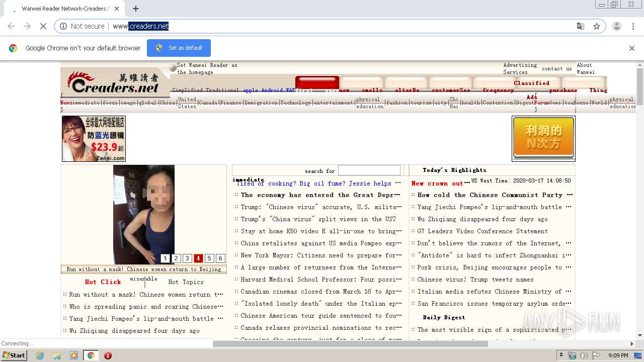Close the Wanwei Reader Network tab
The width and height of the screenshot is (644, 362).
[x=117, y=9]
